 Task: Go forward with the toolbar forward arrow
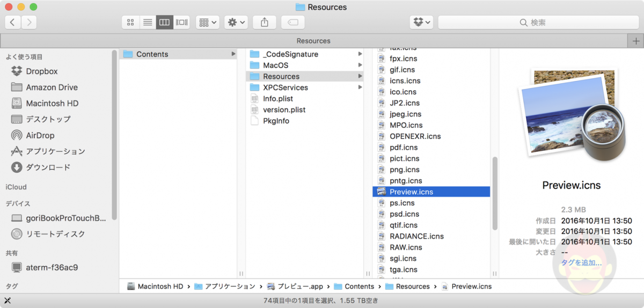pyautogui.click(x=28, y=22)
